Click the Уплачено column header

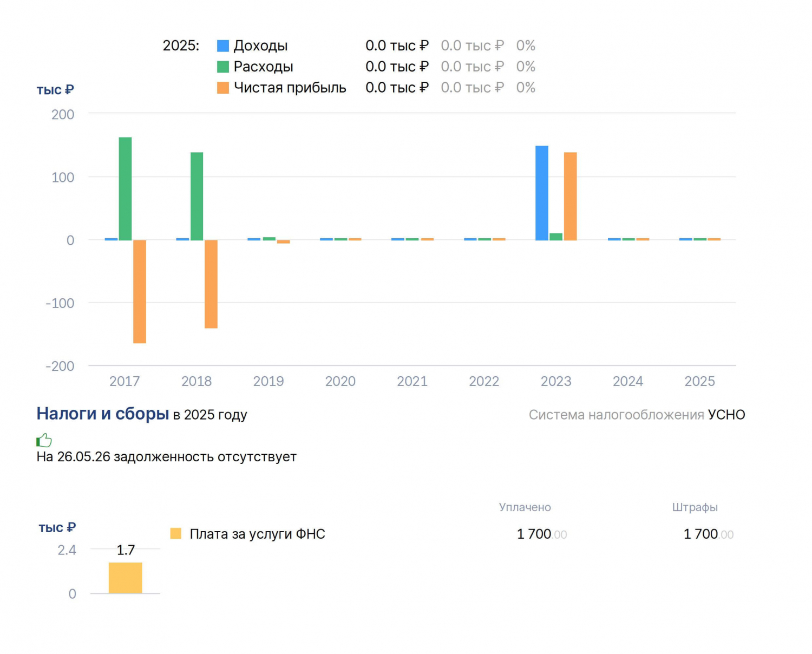525,507
